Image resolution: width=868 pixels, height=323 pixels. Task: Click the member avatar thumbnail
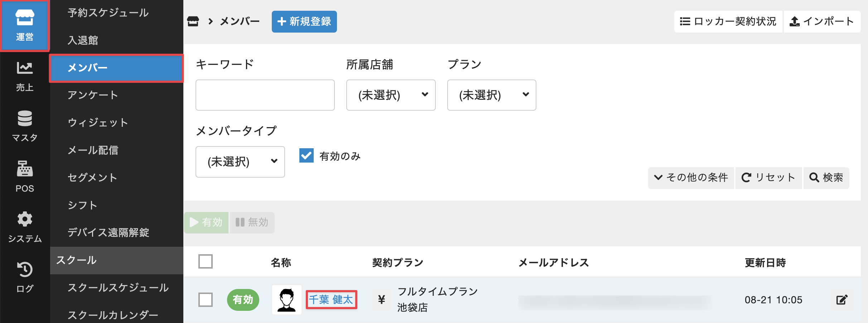(286, 300)
